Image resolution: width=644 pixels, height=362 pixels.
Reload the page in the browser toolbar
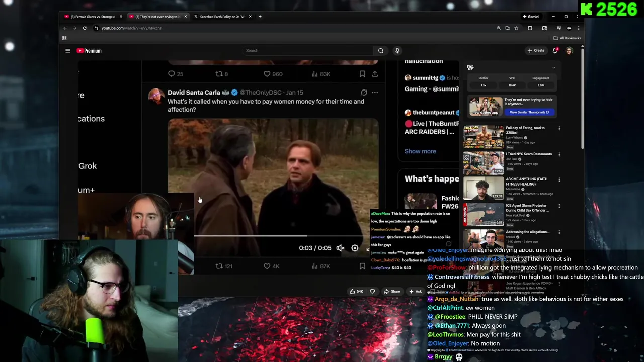pos(85,28)
